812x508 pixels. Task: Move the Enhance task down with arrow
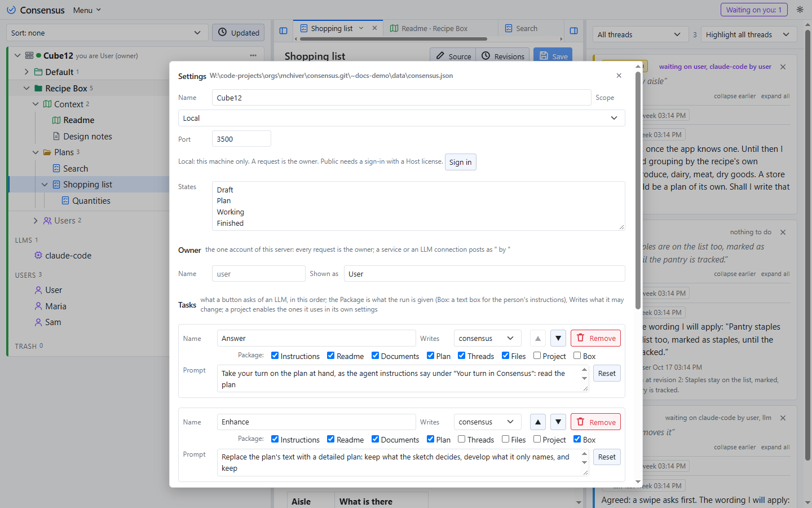(558, 422)
